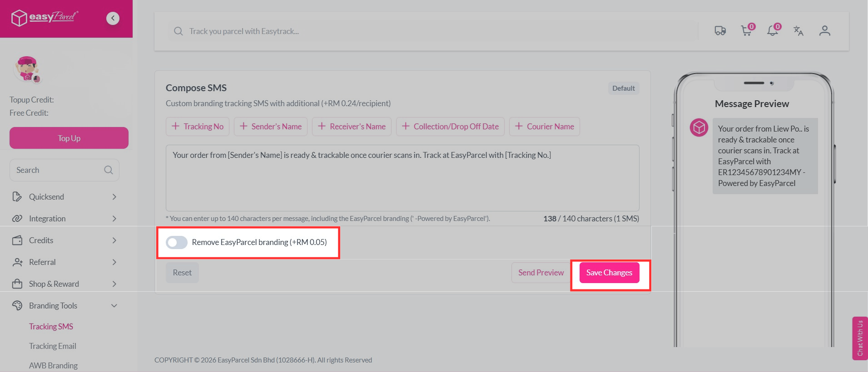Click the Compose SMS heading
The width and height of the screenshot is (868, 372).
pos(196,88)
